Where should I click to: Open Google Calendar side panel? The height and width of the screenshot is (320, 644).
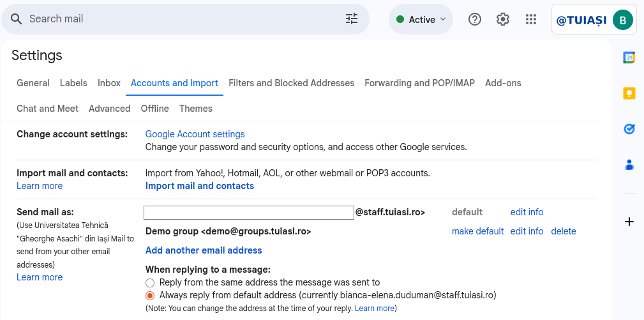629,57
